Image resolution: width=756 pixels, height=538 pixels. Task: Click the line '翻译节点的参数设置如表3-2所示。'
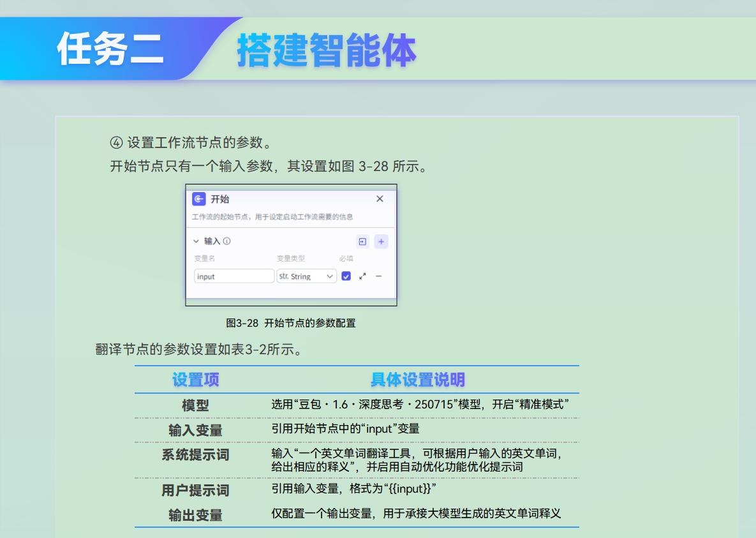click(x=198, y=349)
